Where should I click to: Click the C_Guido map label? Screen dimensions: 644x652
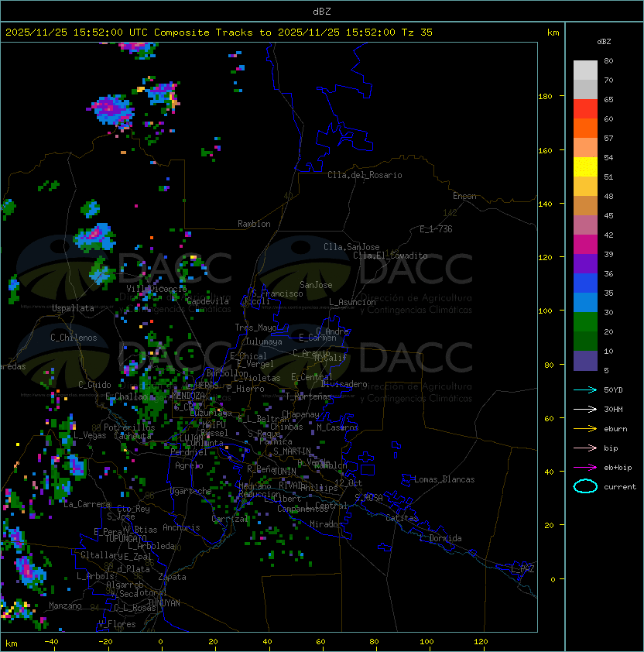[94, 385]
